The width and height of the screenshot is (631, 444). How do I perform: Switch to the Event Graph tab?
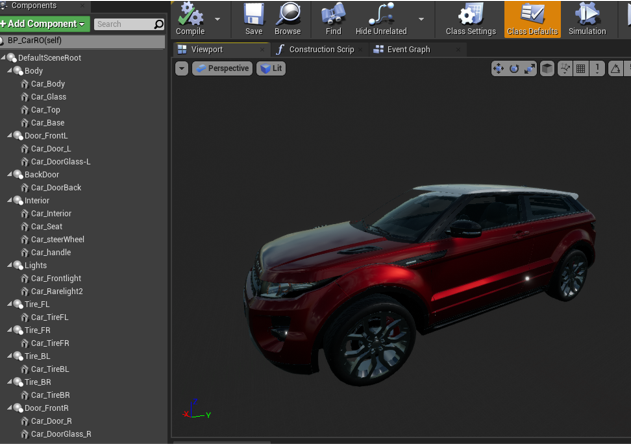[408, 49]
